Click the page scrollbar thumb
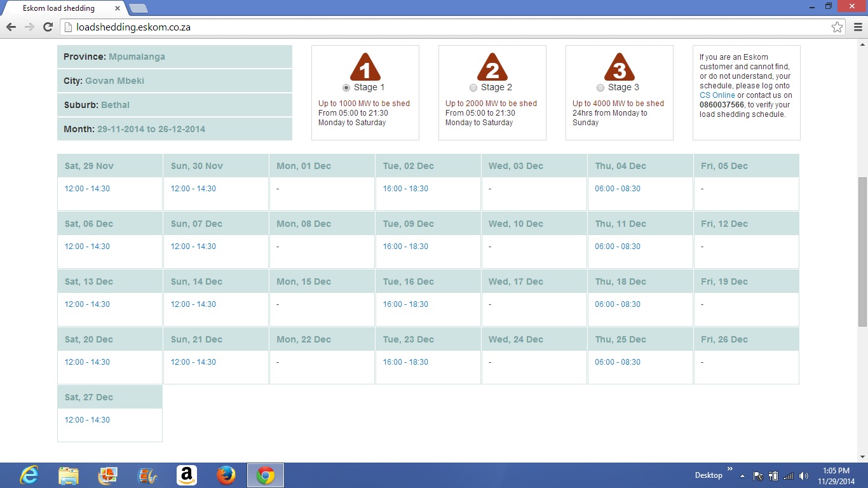The width and height of the screenshot is (868, 488). [x=862, y=251]
